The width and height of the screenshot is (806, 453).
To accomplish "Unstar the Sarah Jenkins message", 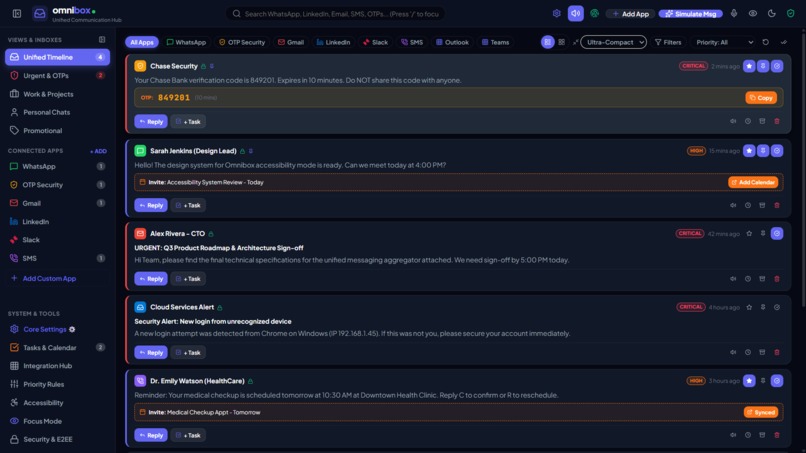I will pos(749,151).
